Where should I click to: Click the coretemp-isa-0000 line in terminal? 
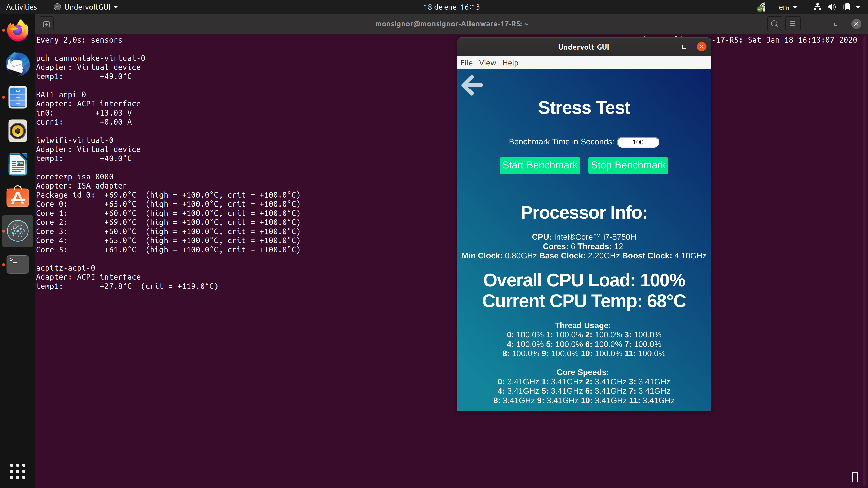[75, 177]
